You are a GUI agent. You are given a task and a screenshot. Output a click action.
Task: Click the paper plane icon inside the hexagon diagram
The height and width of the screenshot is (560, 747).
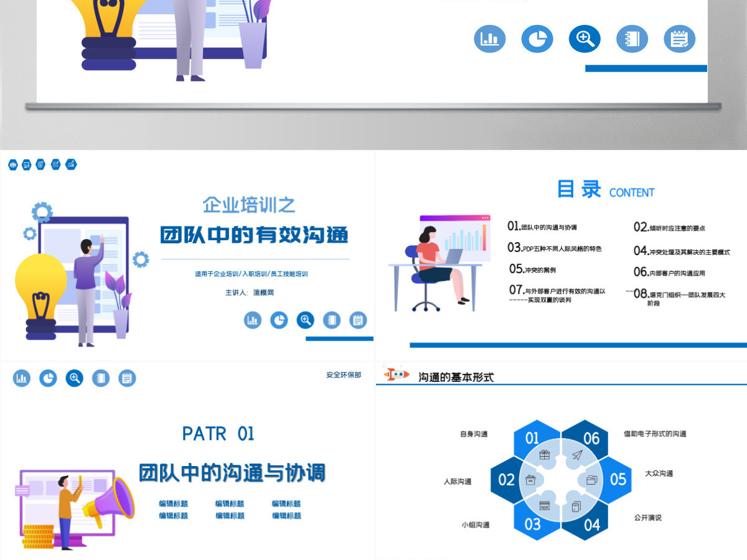point(576,455)
